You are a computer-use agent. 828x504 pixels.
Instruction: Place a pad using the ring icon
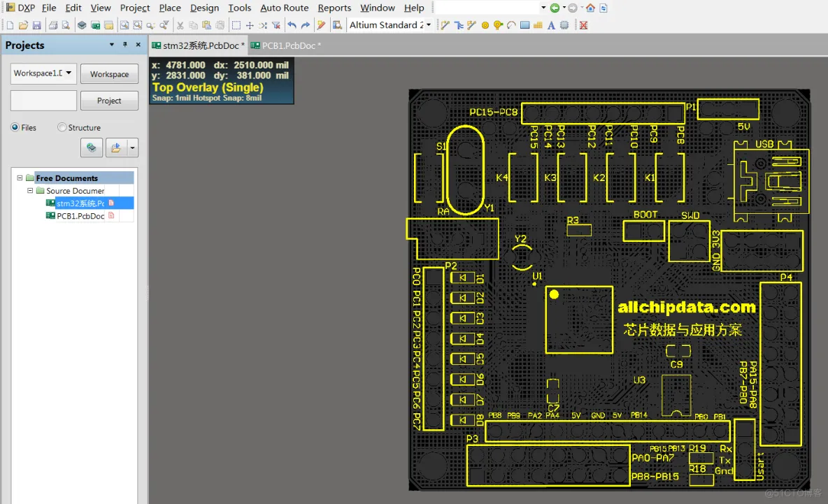pyautogui.click(x=485, y=25)
